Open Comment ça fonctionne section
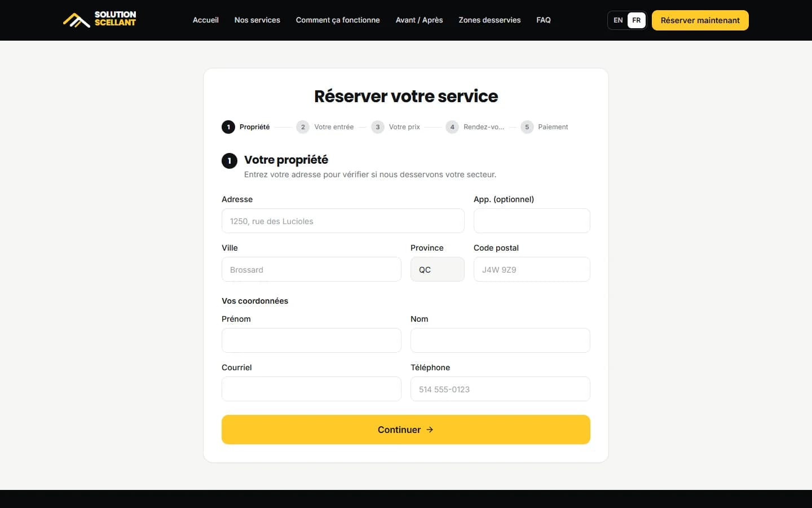812x508 pixels. (x=338, y=20)
